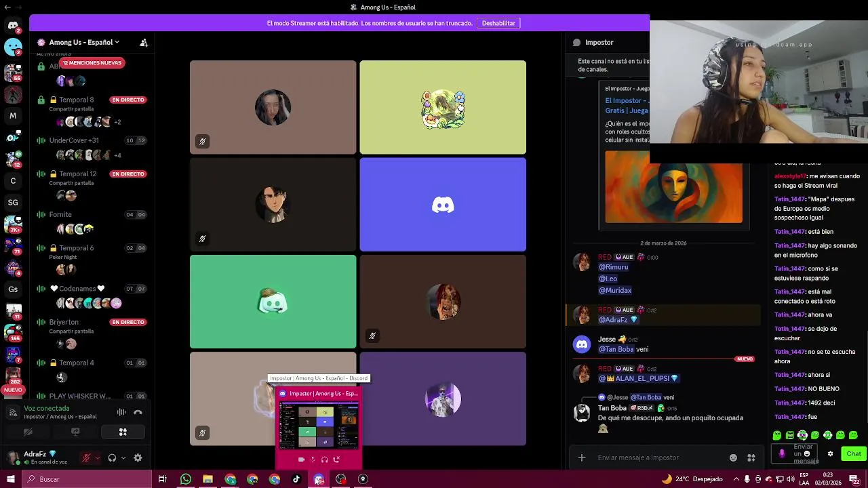868x488 pixels.
Task: Click AdraFz user avatar panel
Action: tap(39, 457)
